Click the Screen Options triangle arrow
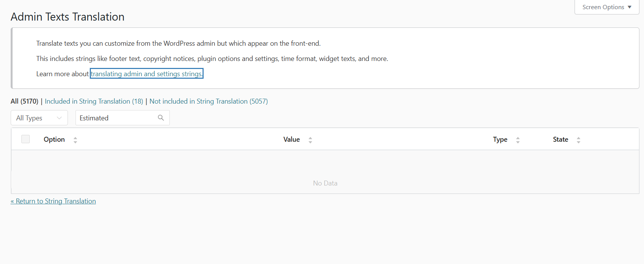This screenshot has height=264, width=644. coord(630,7)
